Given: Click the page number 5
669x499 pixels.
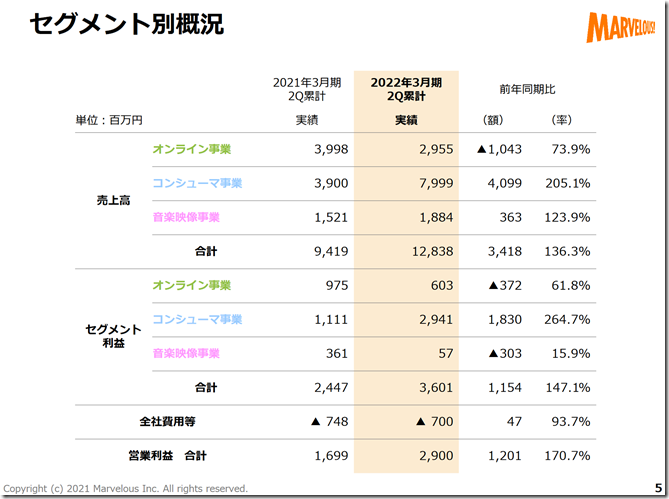Looking at the screenshot, I should (x=658, y=487).
